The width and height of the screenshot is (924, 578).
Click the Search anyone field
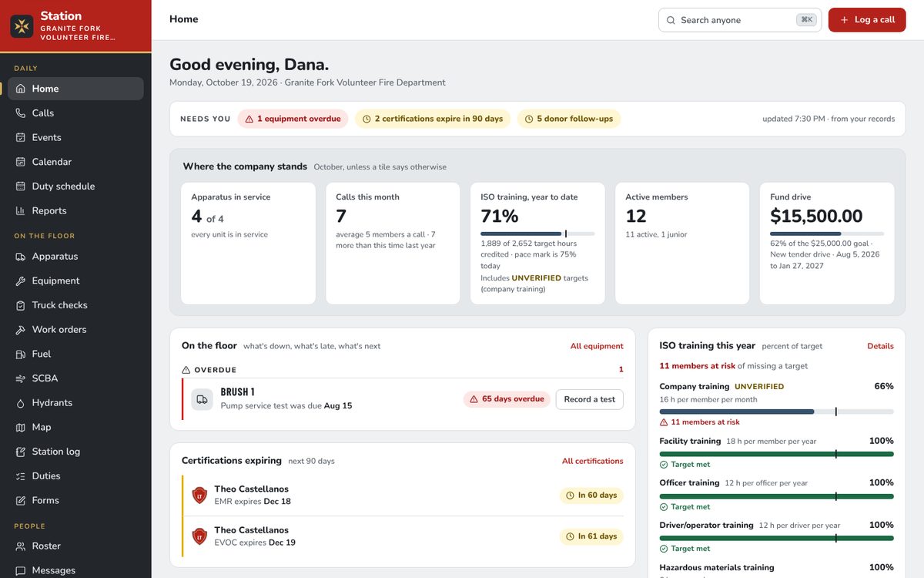[x=740, y=20]
